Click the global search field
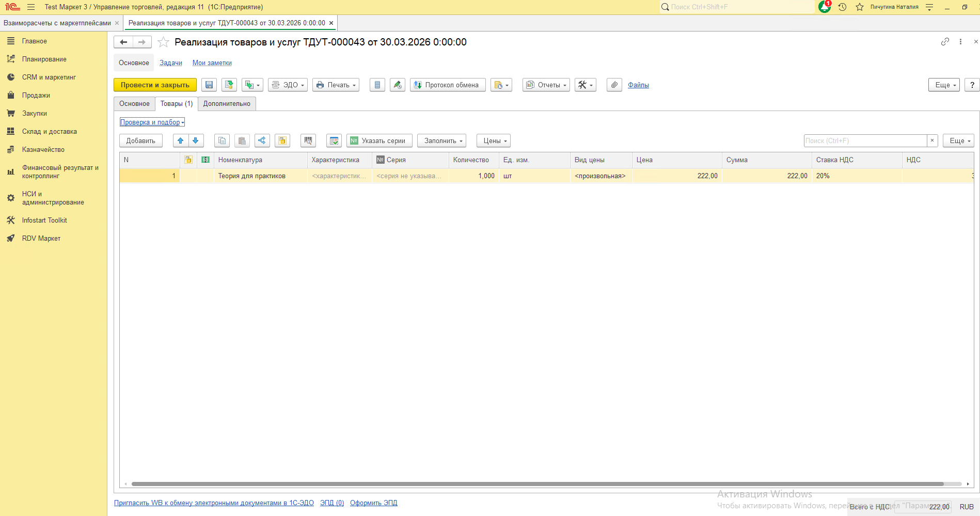 (737, 7)
